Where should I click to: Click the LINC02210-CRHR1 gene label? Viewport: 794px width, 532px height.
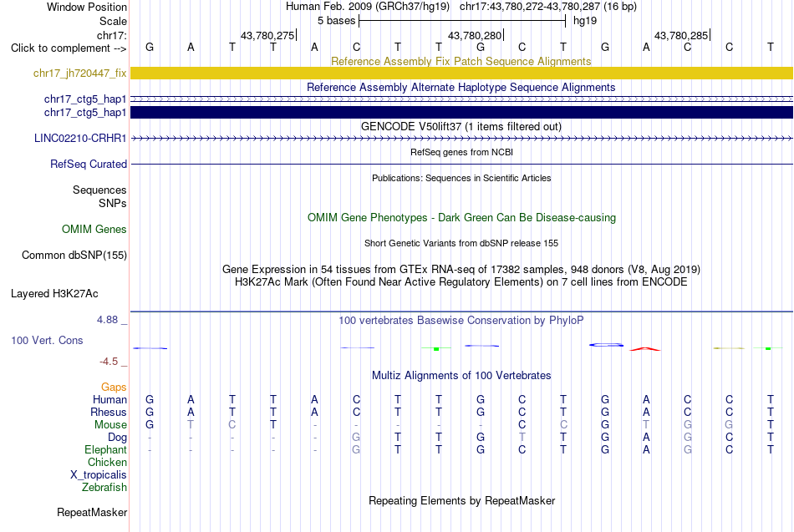[x=80, y=138]
